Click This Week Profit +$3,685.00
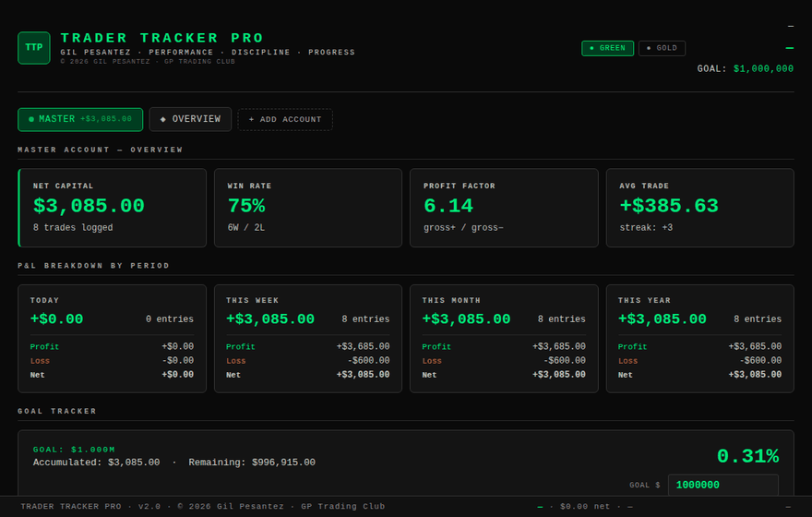 pyautogui.click(x=363, y=346)
